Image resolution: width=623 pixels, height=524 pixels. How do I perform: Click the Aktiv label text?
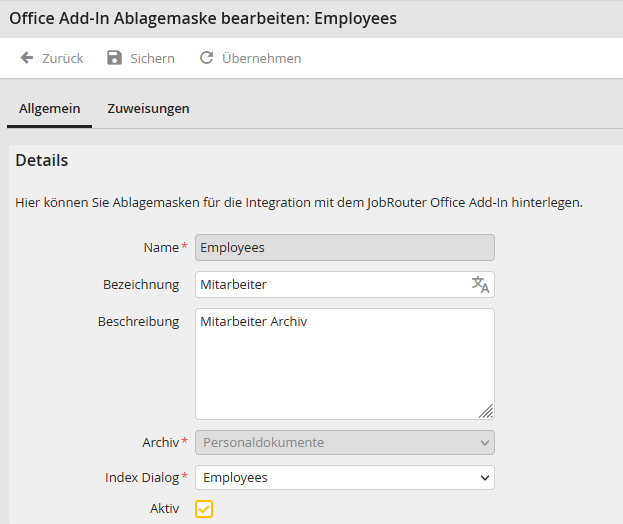point(164,509)
